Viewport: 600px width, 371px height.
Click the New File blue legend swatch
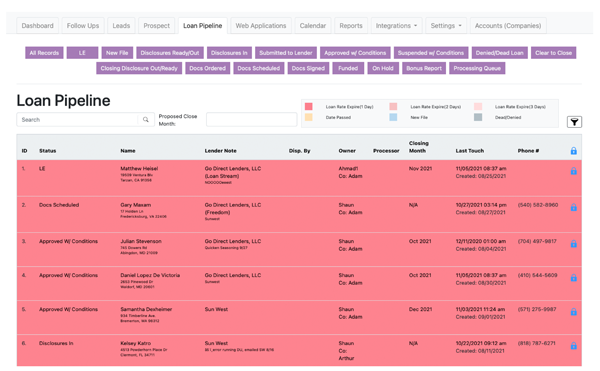(393, 117)
